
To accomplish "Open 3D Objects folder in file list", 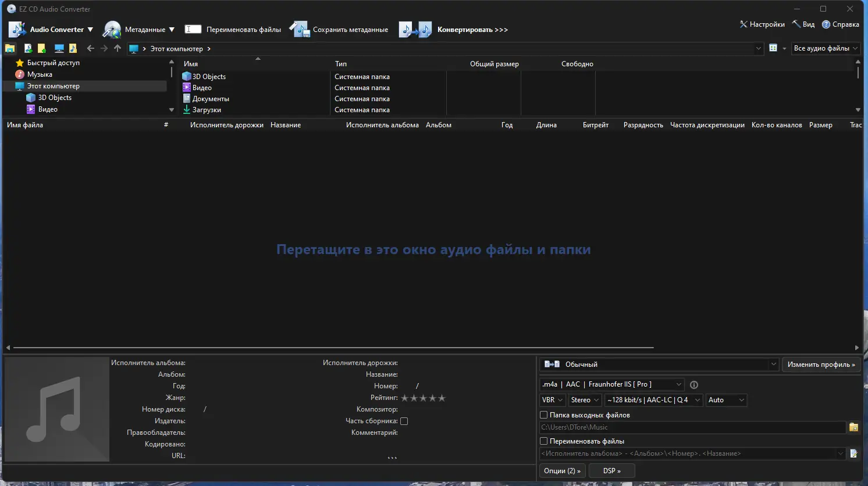I will (x=209, y=77).
